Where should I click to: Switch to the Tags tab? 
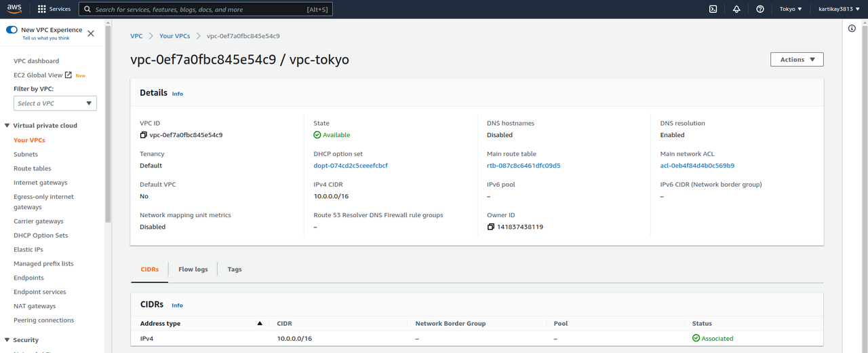[235, 270]
